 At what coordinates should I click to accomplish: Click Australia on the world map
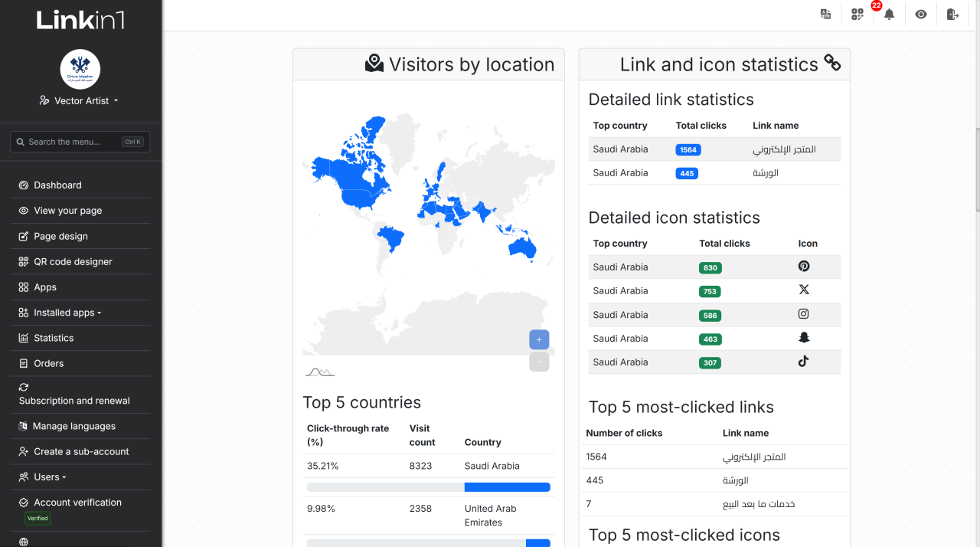(523, 247)
